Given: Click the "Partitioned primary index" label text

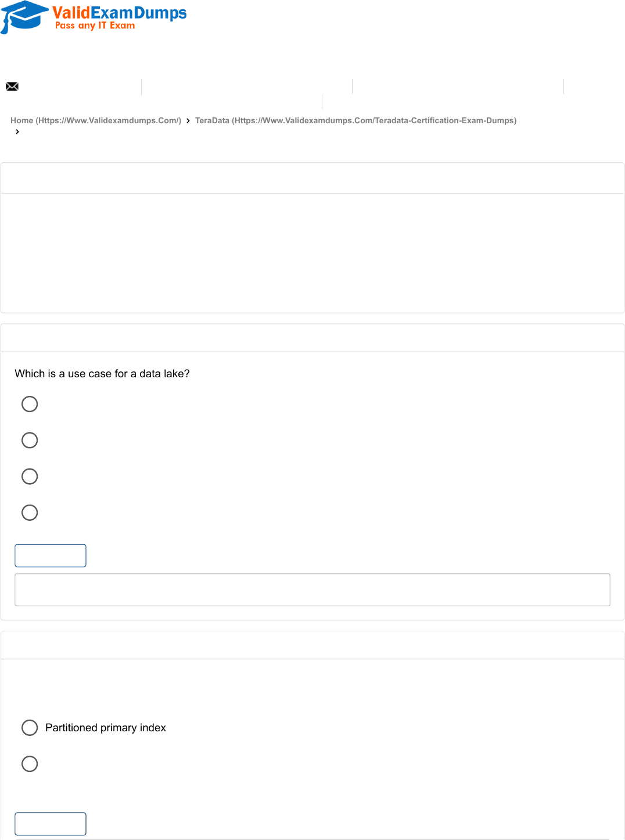Looking at the screenshot, I should click(x=106, y=728).
